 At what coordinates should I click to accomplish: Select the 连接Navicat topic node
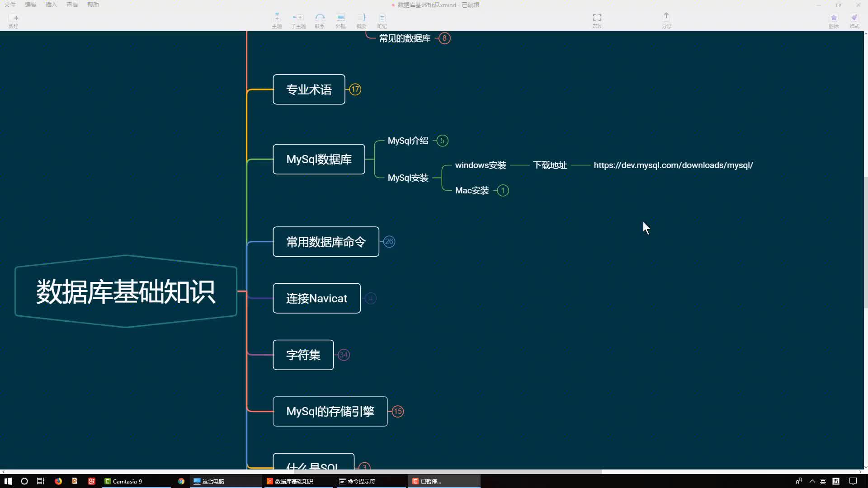316,298
